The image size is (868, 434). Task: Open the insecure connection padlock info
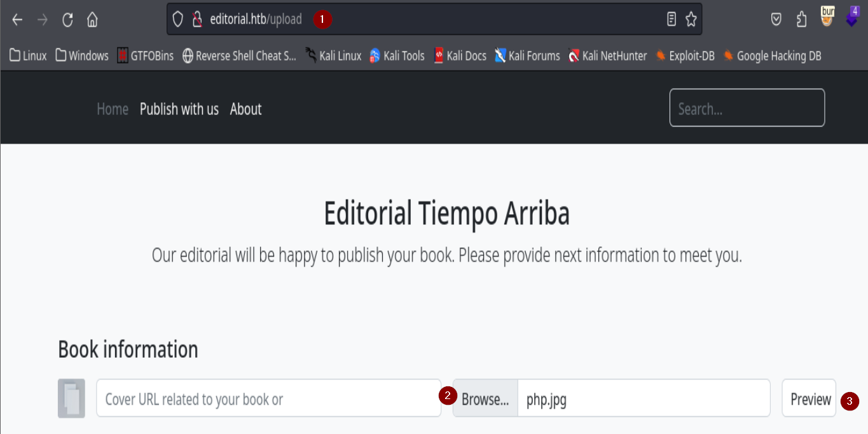pos(197,20)
